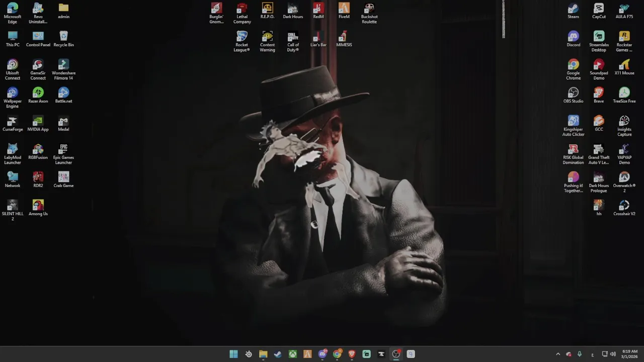The image size is (644, 362).
Task: Select the RDR2 desktop icon
Action: pos(38,179)
